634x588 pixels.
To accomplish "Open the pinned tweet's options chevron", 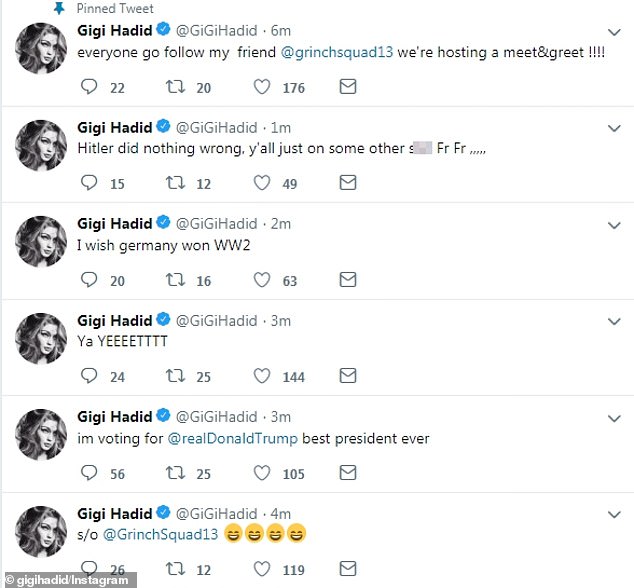I will click(x=614, y=32).
